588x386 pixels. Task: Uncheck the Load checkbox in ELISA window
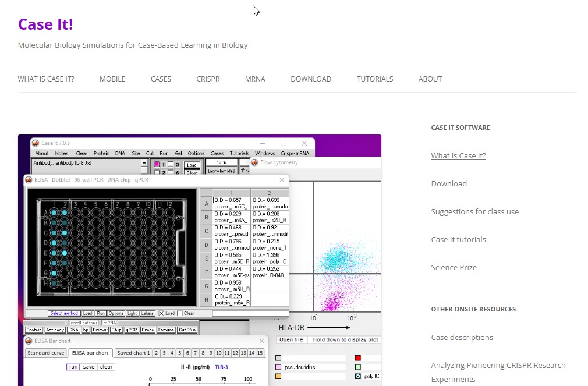coord(161,313)
